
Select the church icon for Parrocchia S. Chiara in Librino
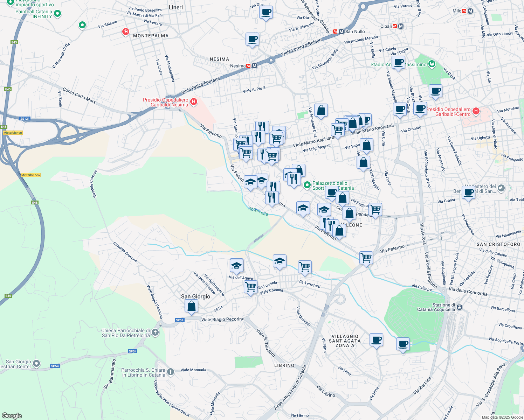click(170, 372)
